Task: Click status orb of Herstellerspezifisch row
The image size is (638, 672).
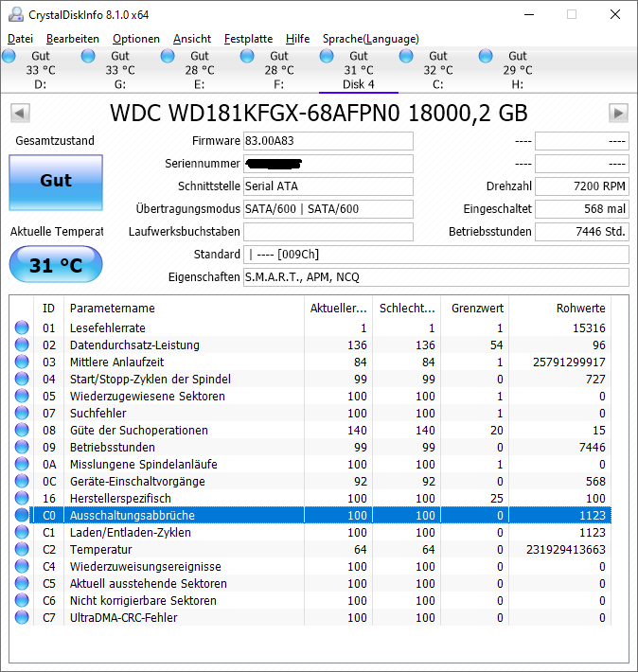Action: pos(22,498)
